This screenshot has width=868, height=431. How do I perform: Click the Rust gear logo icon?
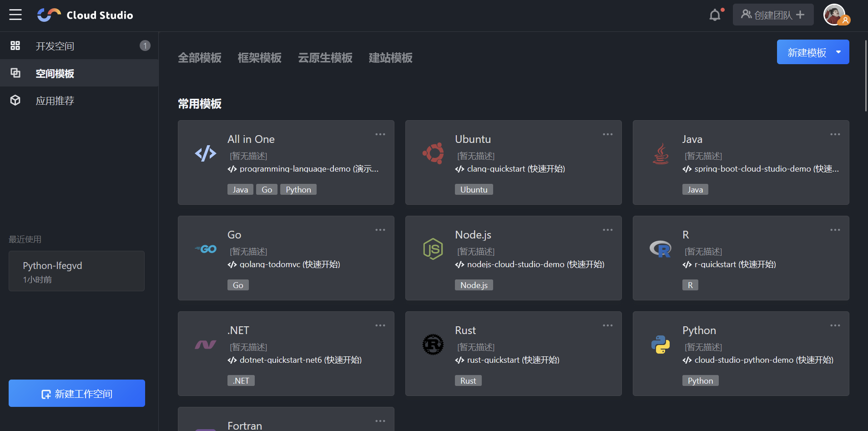[x=433, y=345]
